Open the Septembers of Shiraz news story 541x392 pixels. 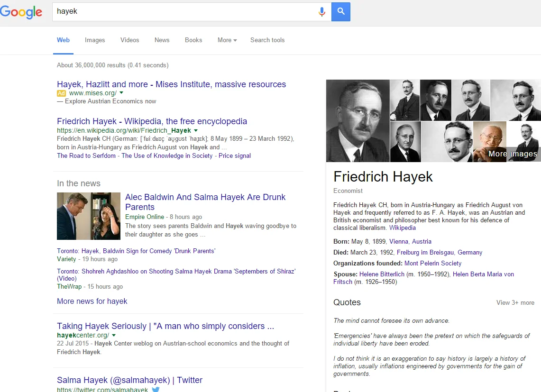(176, 274)
